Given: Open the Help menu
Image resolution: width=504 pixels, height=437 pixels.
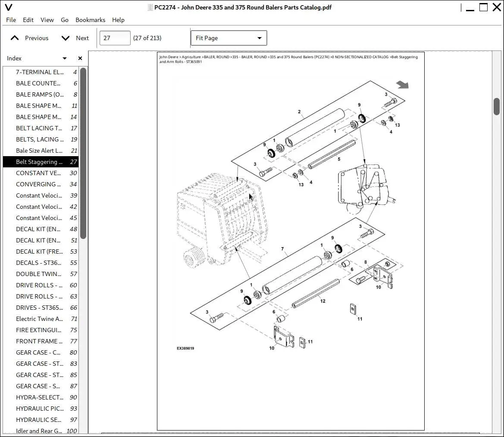Looking at the screenshot, I should pos(118,20).
